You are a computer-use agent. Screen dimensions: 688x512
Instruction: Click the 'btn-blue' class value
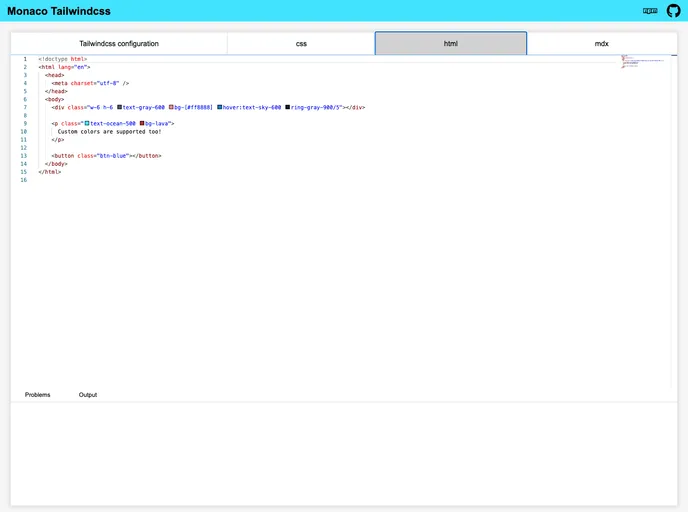(x=113, y=156)
